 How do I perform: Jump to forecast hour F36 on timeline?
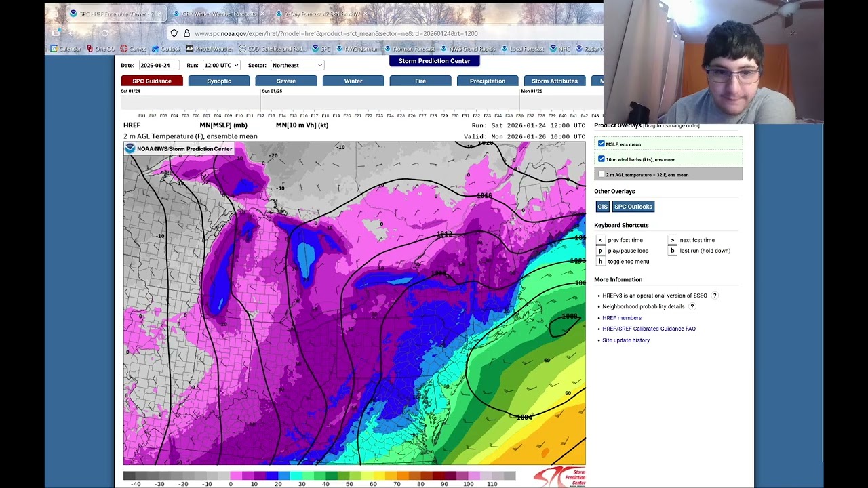coord(519,116)
